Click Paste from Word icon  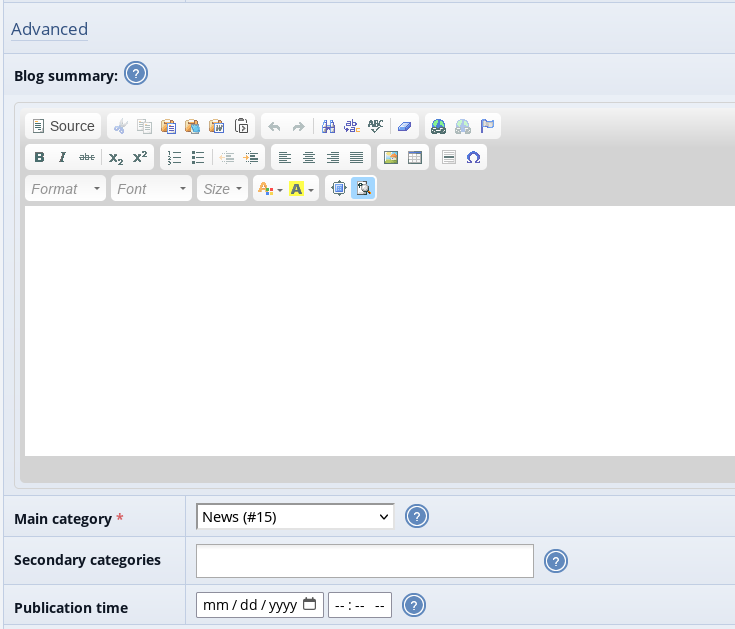[x=217, y=126]
